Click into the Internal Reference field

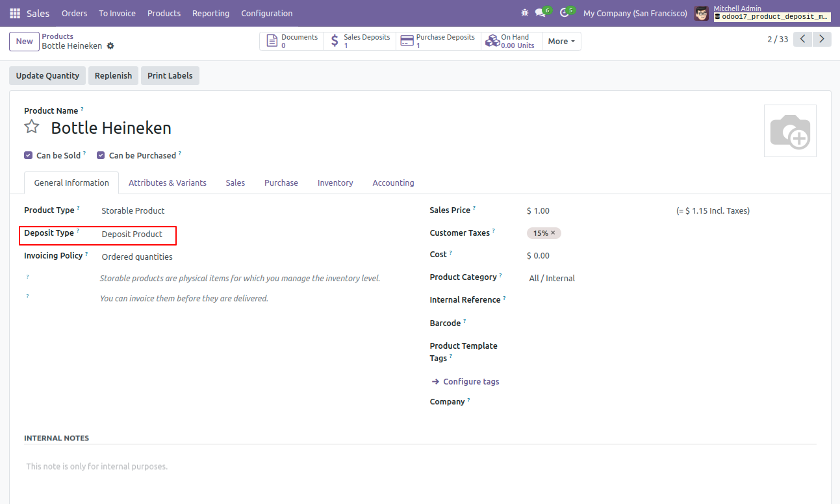click(x=671, y=300)
